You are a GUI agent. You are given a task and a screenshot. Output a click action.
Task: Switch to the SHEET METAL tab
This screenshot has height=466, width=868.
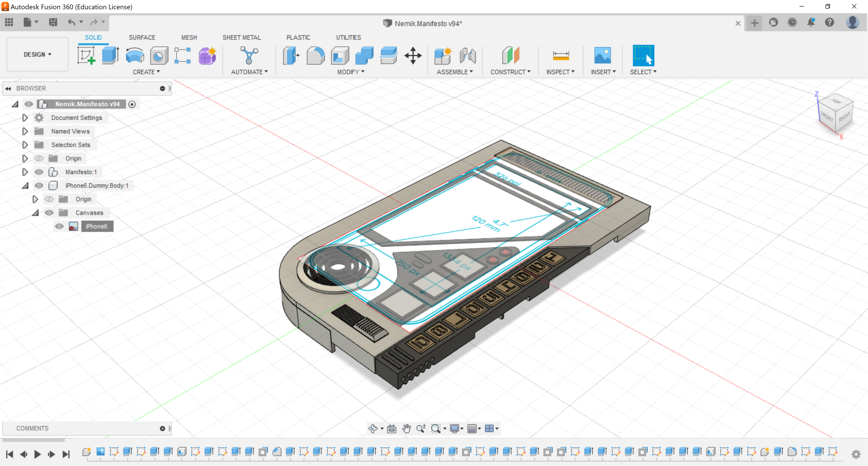tap(242, 37)
